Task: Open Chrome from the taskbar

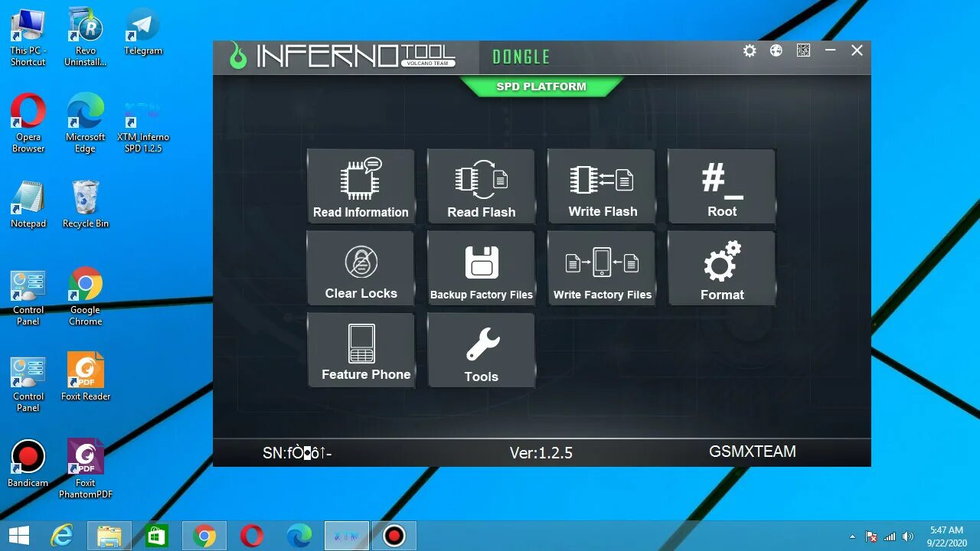Action: point(204,536)
